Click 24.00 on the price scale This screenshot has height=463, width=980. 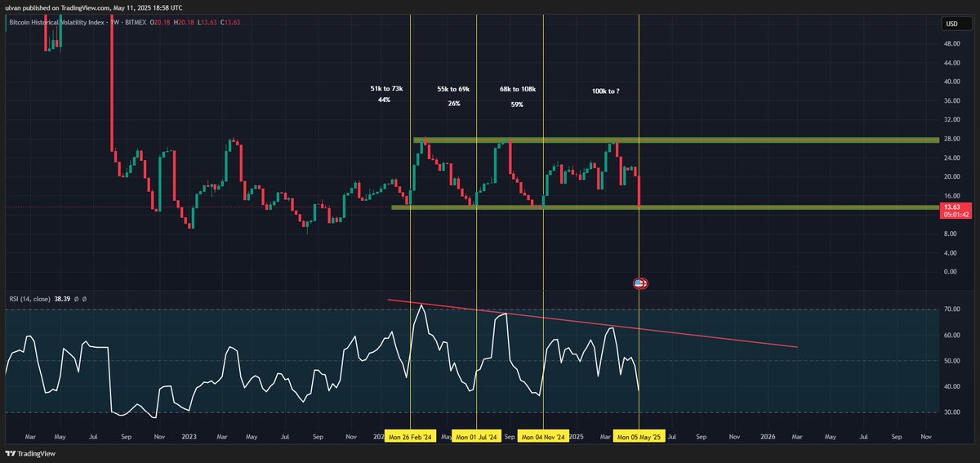click(x=951, y=158)
